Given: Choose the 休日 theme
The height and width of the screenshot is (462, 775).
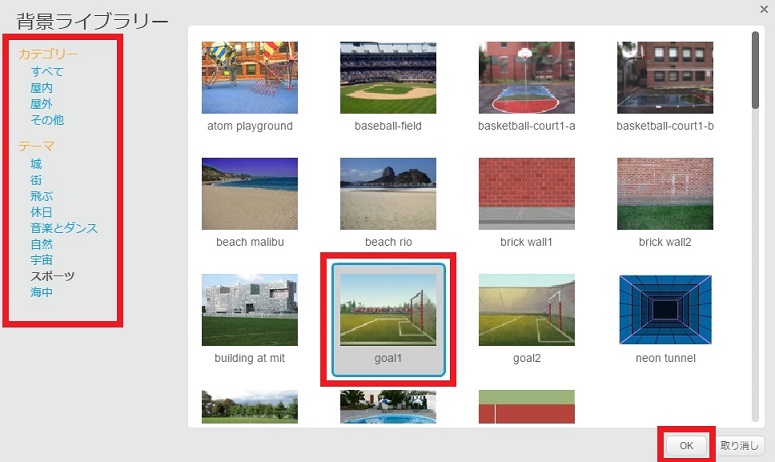Looking at the screenshot, I should [x=42, y=212].
